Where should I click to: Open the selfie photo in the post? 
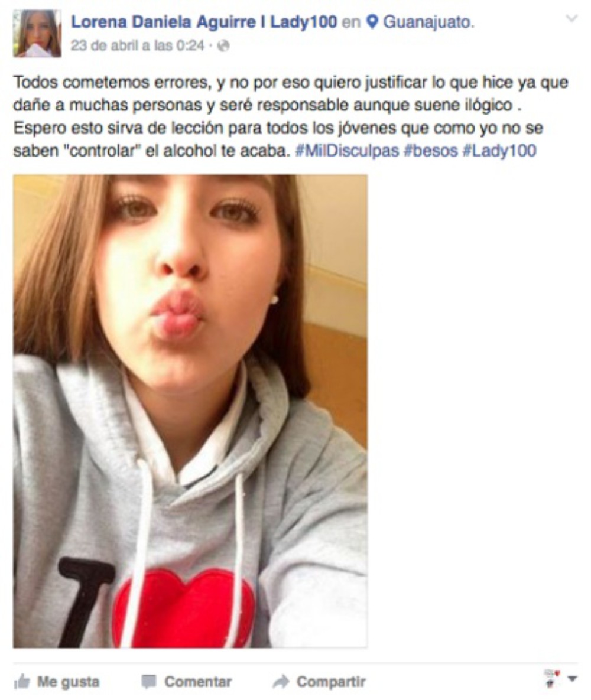(190, 411)
